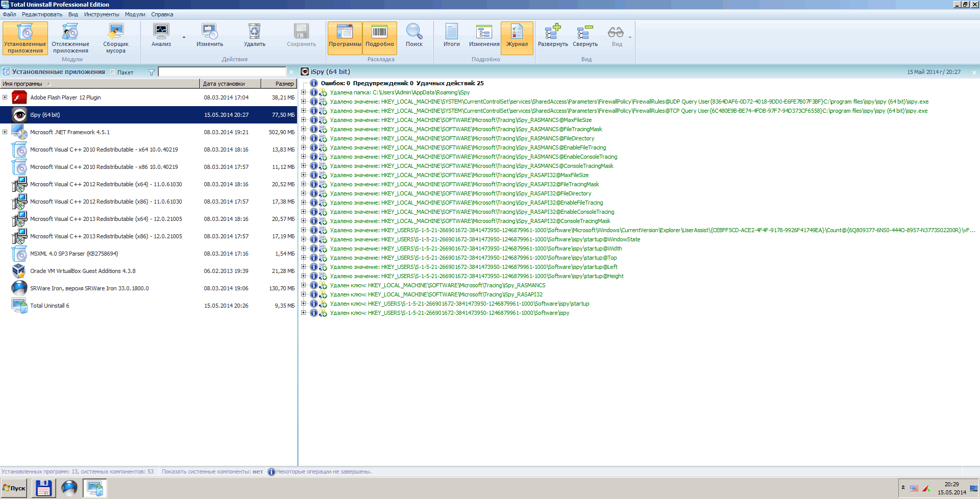Show the Изменения changes view

click(x=484, y=35)
